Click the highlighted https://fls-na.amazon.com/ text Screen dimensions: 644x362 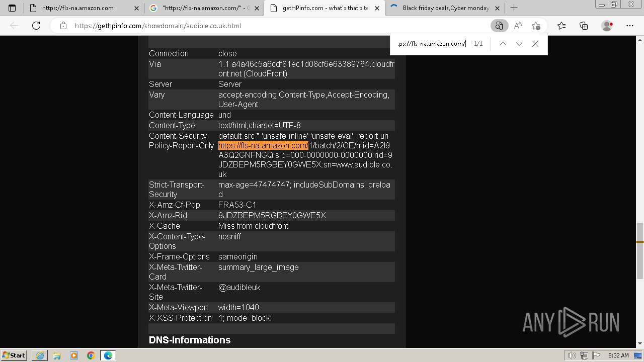pyautogui.click(x=263, y=146)
